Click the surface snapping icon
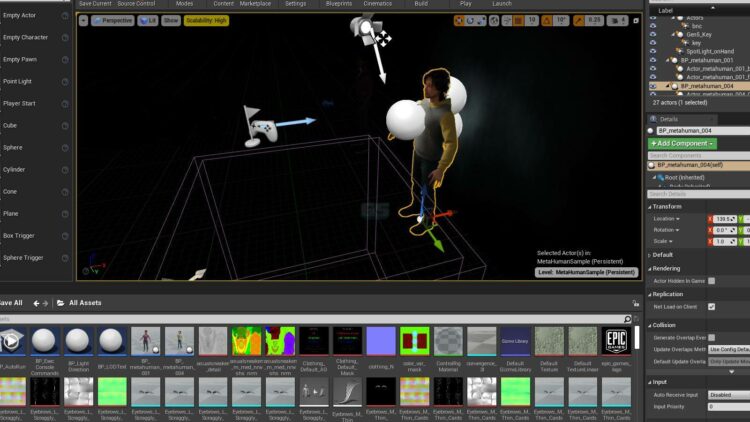This screenshot has width=750, height=422. pyautogui.click(x=507, y=21)
